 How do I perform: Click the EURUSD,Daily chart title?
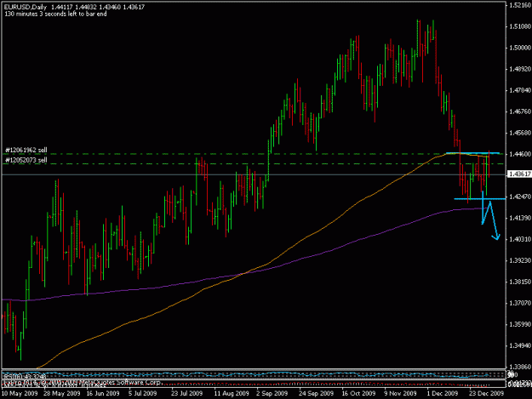[26, 7]
